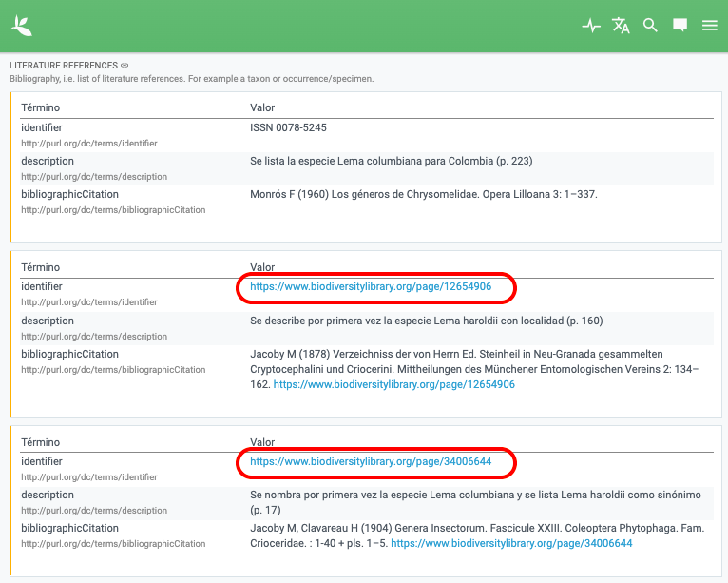Open the activity pulse icon

pyautogui.click(x=591, y=25)
